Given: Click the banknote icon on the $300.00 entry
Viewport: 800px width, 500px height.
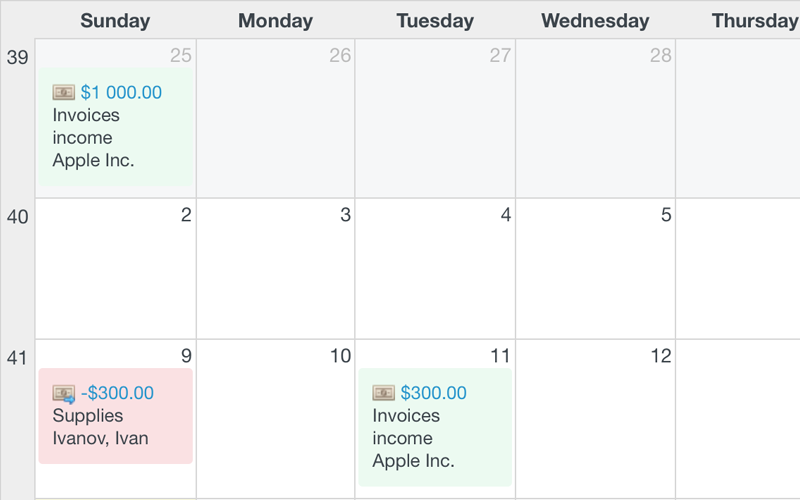Looking at the screenshot, I should (384, 393).
